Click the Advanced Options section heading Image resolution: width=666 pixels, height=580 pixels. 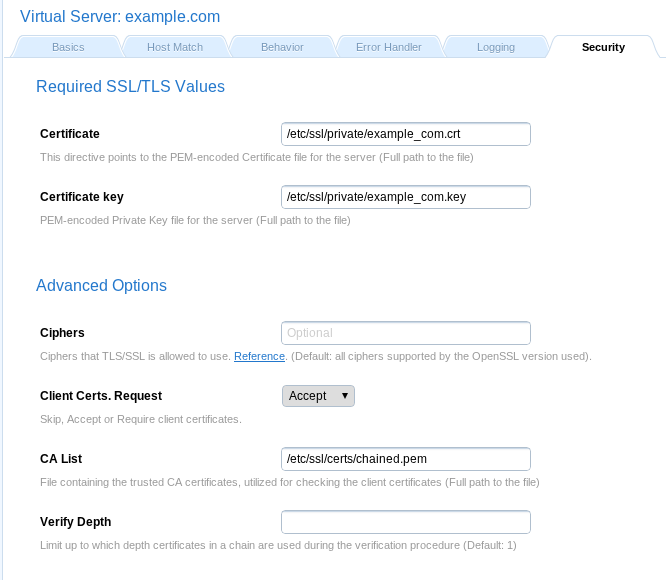pyautogui.click(x=101, y=286)
